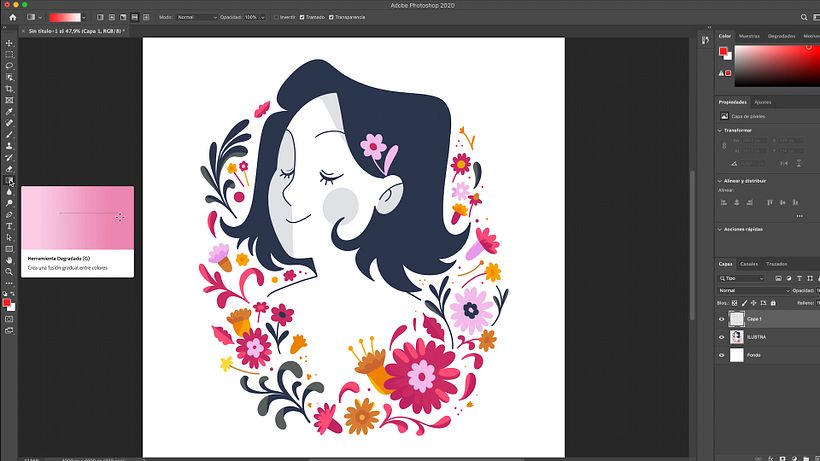Pick a color in Color panel field
This screenshot has width=820, height=461.
point(777,66)
